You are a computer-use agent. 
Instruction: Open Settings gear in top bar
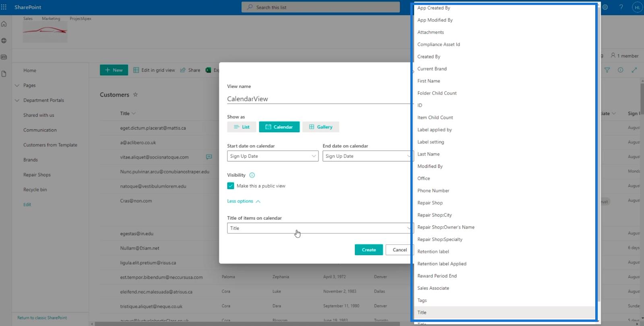tap(605, 7)
